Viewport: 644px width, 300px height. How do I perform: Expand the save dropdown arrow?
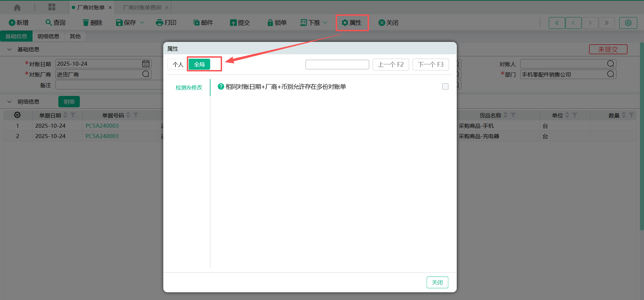point(142,23)
